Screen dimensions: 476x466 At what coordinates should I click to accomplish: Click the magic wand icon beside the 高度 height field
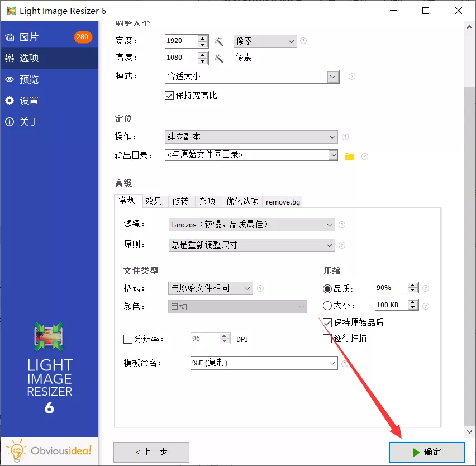tap(219, 58)
